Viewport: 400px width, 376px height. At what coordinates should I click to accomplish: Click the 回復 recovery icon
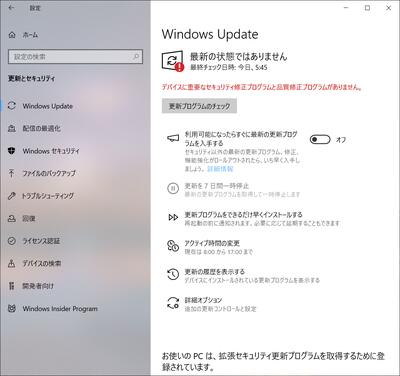click(x=12, y=218)
